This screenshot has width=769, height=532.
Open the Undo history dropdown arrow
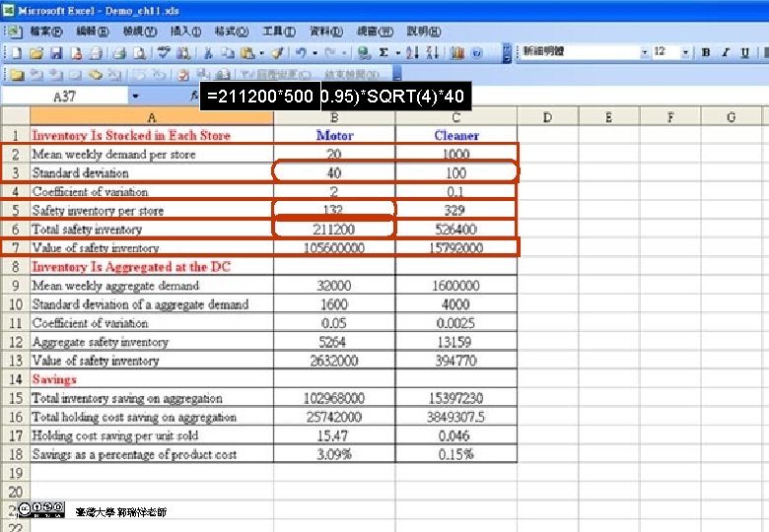click(315, 53)
